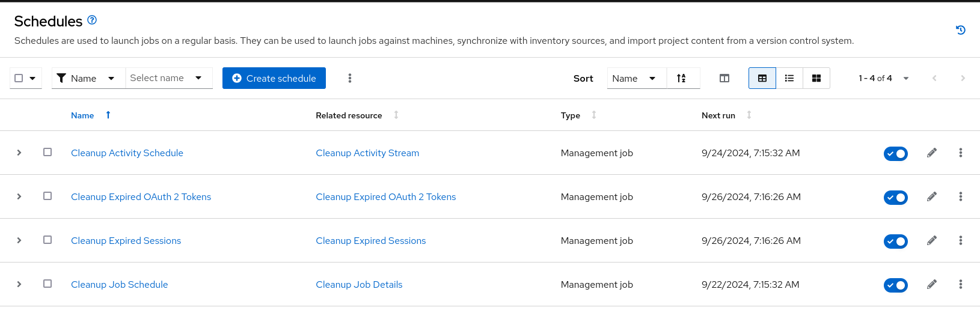Screen dimensions: 980x316
Task: Open the manage columns icon
Action: [x=724, y=78]
